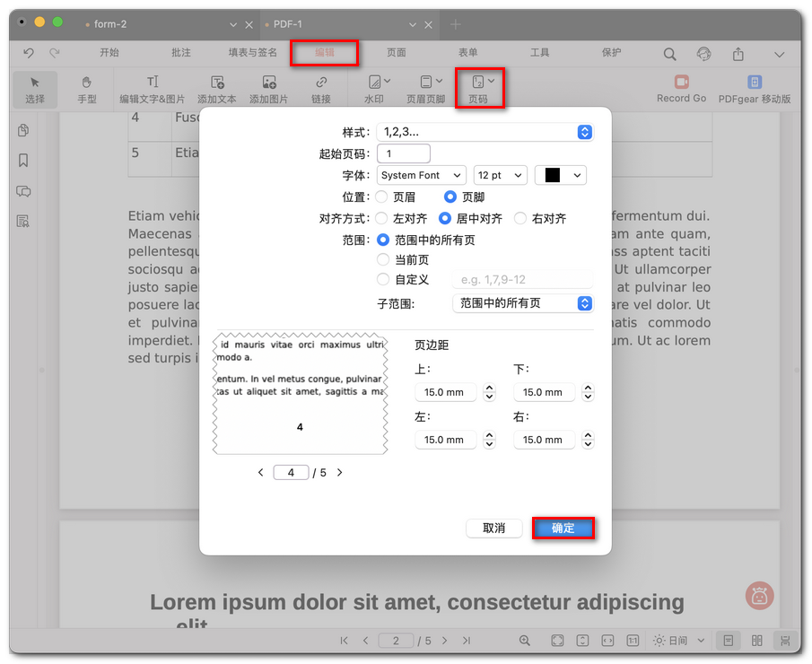Viewport: 812px width, 664px height.
Task: Open the thumbnails sidebar panel
Action: (23, 130)
